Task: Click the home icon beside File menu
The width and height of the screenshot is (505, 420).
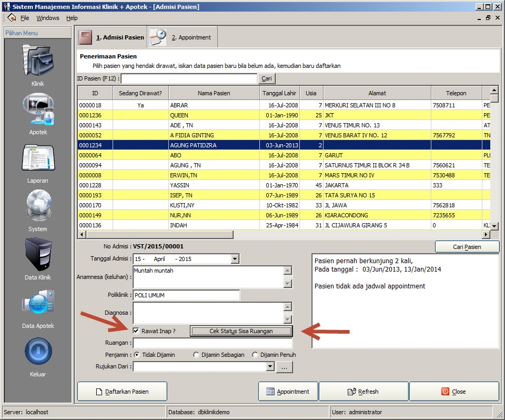Action: (12, 18)
